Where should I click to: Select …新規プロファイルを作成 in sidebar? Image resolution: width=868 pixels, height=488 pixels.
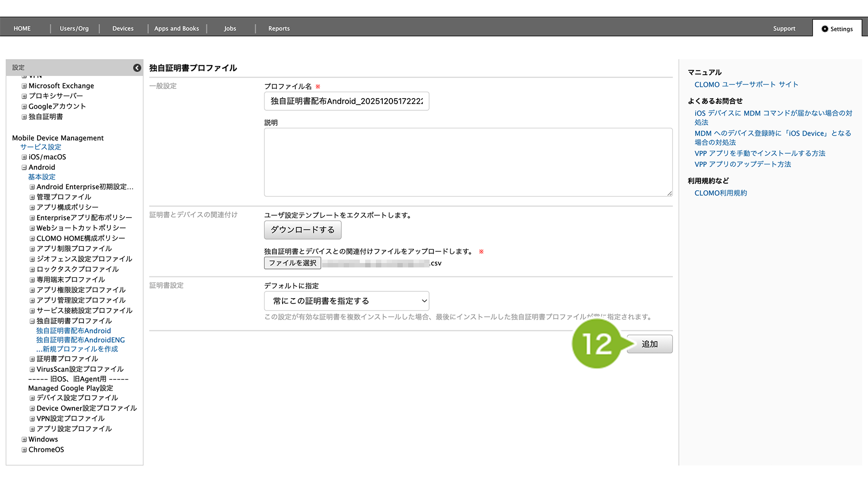pyautogui.click(x=77, y=349)
